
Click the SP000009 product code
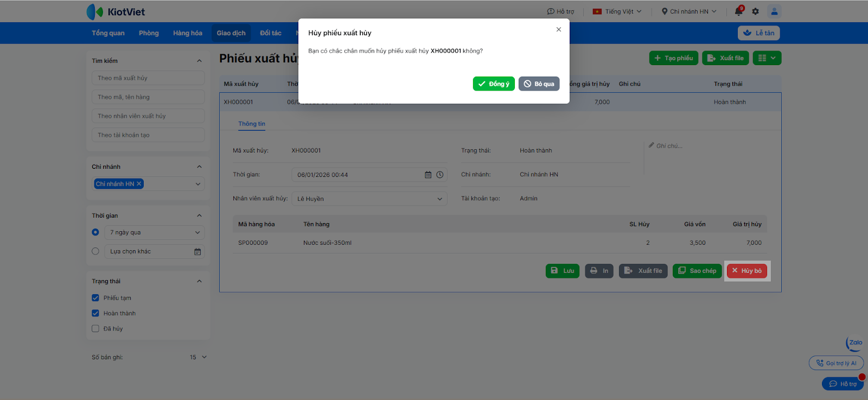tap(253, 243)
